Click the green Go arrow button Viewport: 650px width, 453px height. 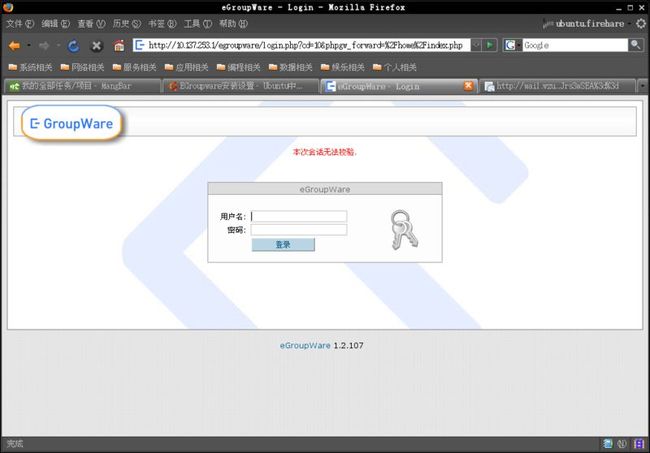pyautogui.click(x=490, y=45)
